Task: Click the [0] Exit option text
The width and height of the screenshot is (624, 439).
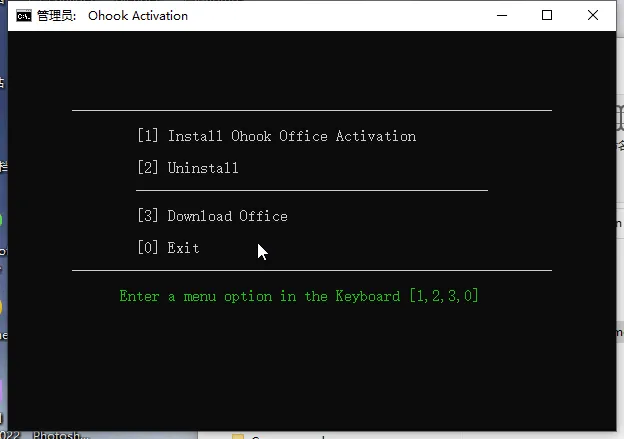Action: click(168, 248)
